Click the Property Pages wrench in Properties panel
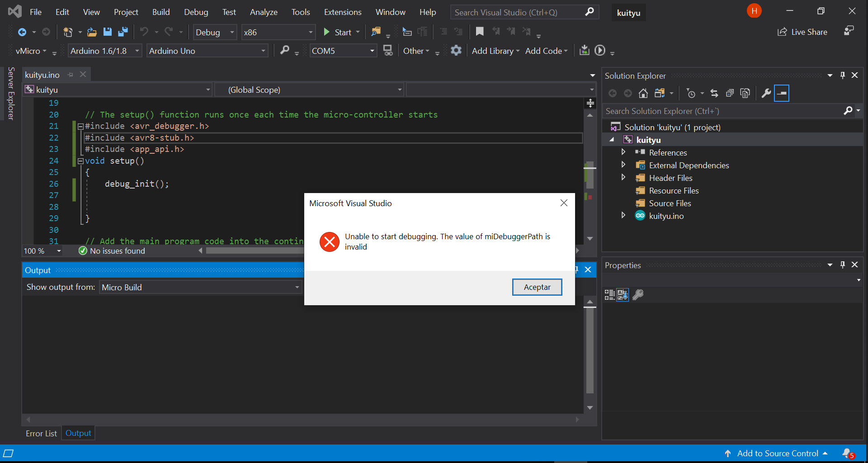The image size is (868, 463). click(638, 295)
